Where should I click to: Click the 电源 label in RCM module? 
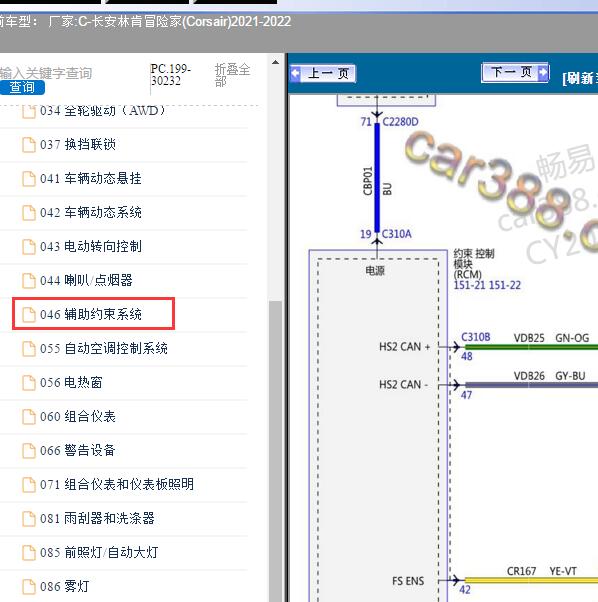[375, 271]
